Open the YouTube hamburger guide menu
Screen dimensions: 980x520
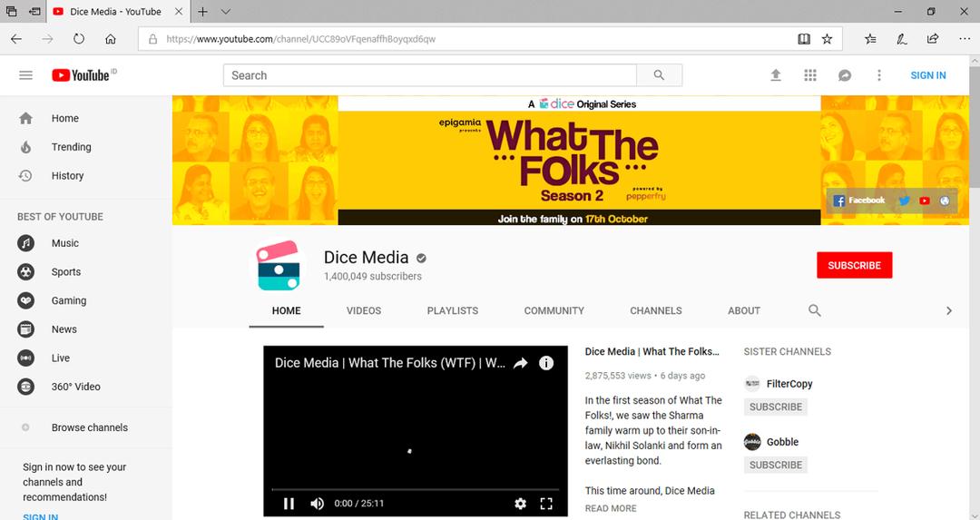point(25,75)
